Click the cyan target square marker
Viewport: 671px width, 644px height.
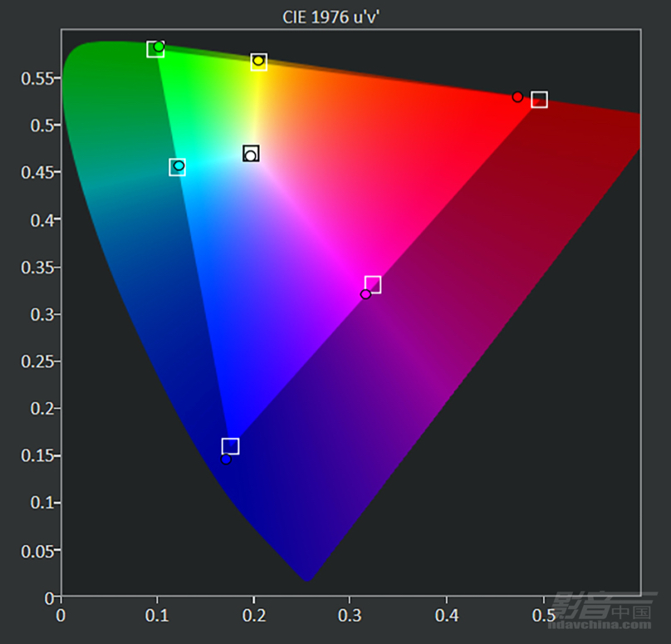[177, 167]
